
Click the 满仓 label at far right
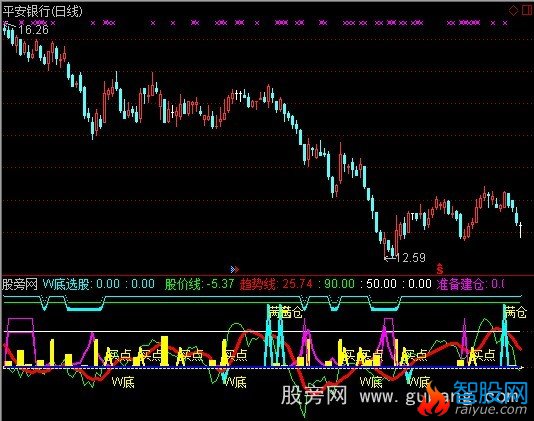(516, 312)
